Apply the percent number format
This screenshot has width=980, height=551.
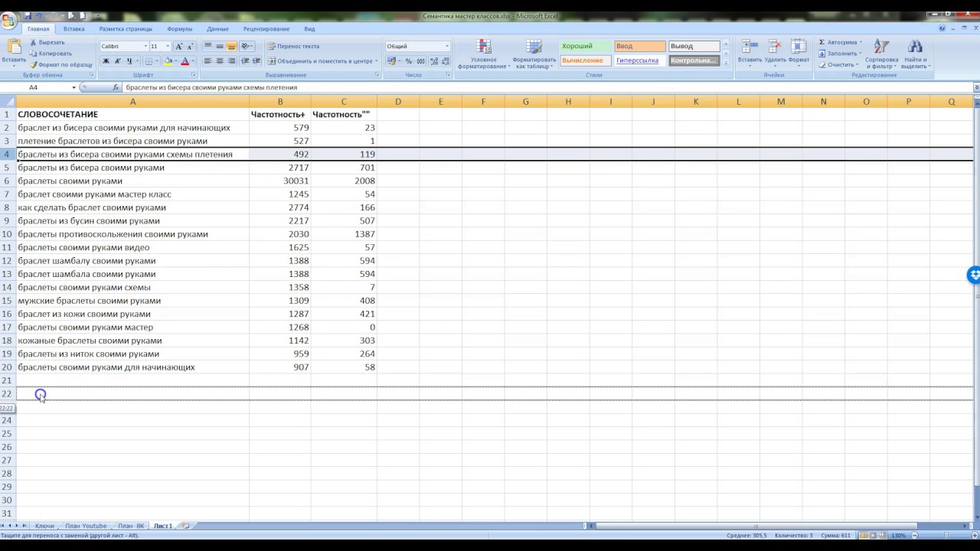point(409,61)
